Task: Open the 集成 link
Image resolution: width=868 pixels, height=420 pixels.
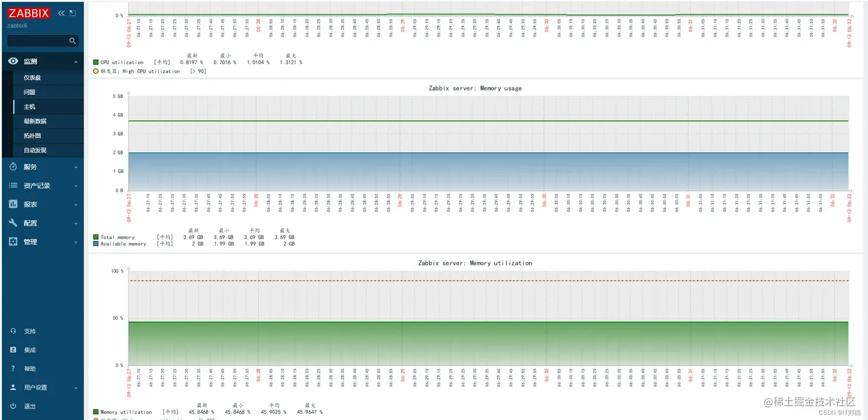Action: click(30, 350)
